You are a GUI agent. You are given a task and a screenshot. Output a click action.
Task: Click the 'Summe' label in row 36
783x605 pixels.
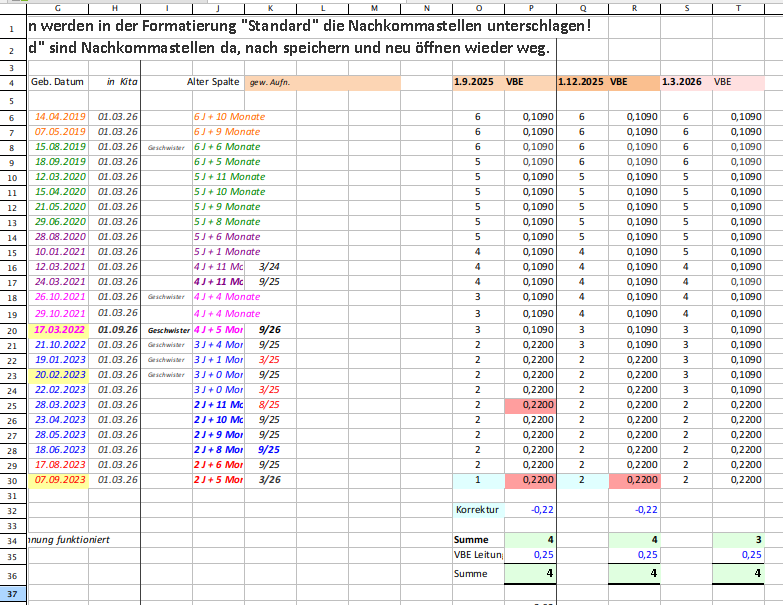(470, 574)
